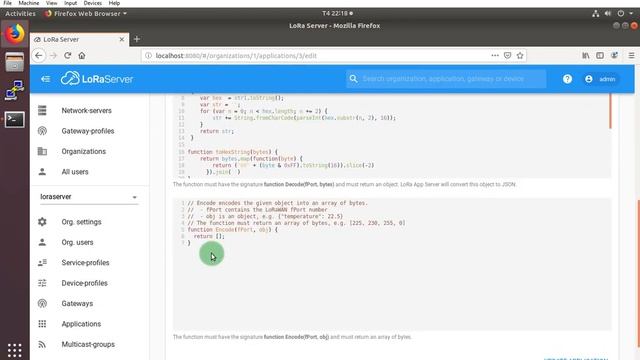Viewport: 640px width, 360px height.
Task: Go to Gateway-profiles page
Action: pyautogui.click(x=88, y=131)
